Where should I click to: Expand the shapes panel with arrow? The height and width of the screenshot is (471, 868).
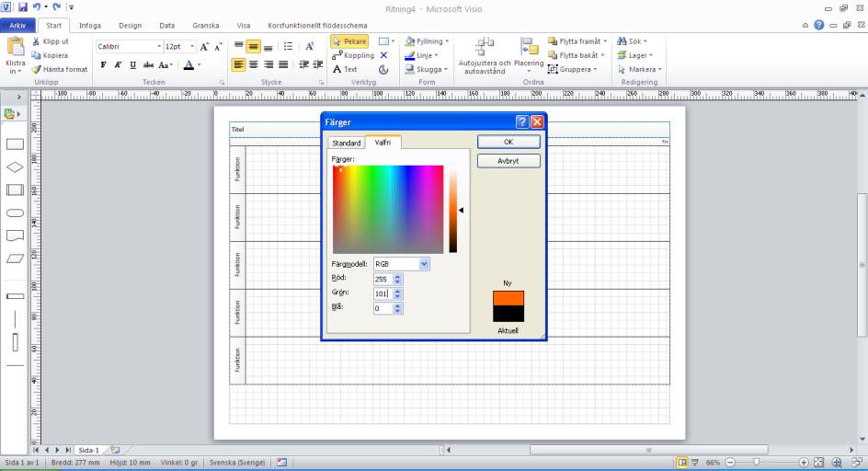pyautogui.click(x=18, y=97)
